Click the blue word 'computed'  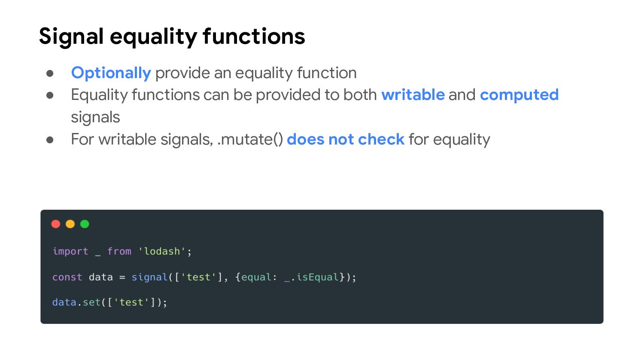coord(519,95)
